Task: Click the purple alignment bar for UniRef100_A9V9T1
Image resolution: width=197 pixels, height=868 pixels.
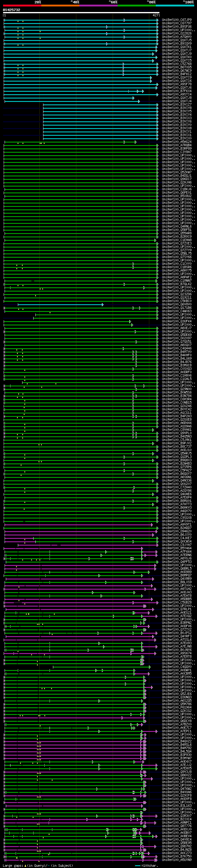Action: click(x=79, y=525)
